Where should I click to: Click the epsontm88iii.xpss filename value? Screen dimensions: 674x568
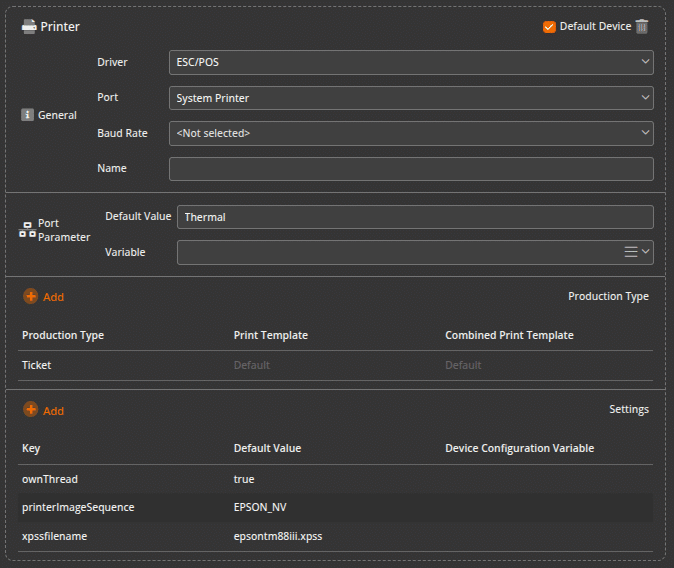click(x=278, y=536)
